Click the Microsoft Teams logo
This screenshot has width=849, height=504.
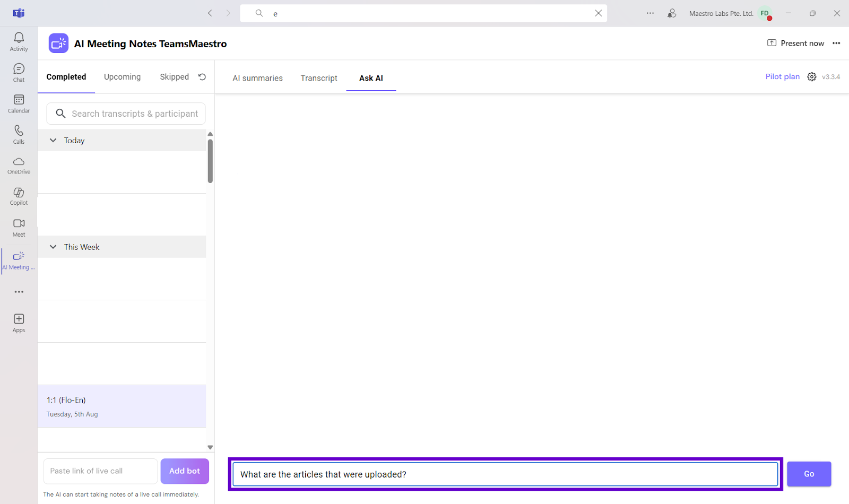[x=19, y=13]
